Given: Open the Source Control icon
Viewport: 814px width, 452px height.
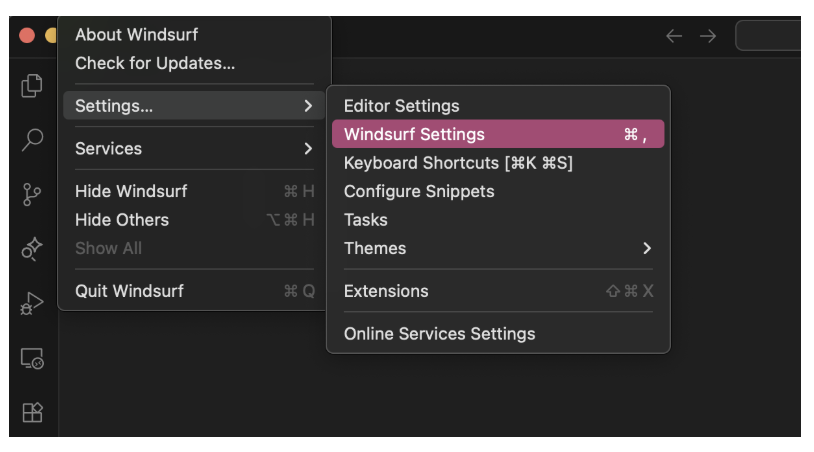Looking at the screenshot, I should 32,194.
